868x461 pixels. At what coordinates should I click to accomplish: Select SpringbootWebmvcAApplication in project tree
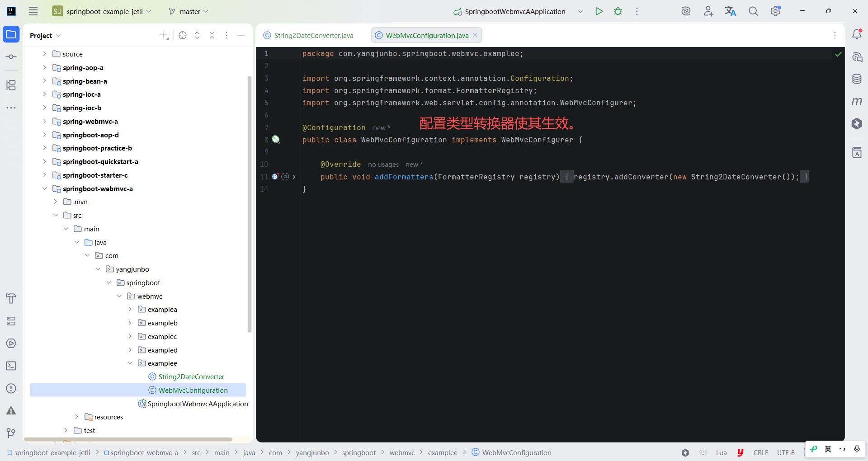(x=198, y=404)
